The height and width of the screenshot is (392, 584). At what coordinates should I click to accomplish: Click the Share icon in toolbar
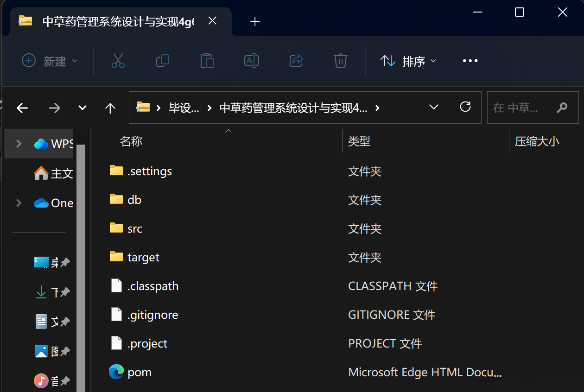click(x=296, y=61)
